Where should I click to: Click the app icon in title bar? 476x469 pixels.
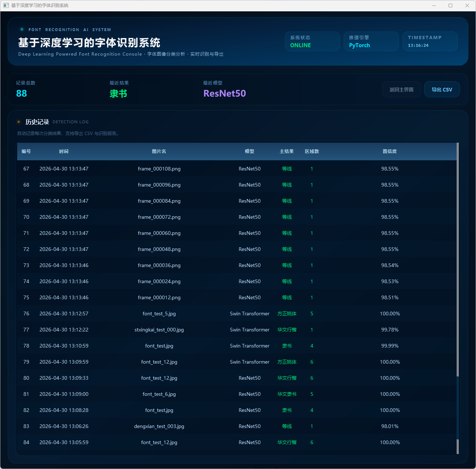[6, 5]
